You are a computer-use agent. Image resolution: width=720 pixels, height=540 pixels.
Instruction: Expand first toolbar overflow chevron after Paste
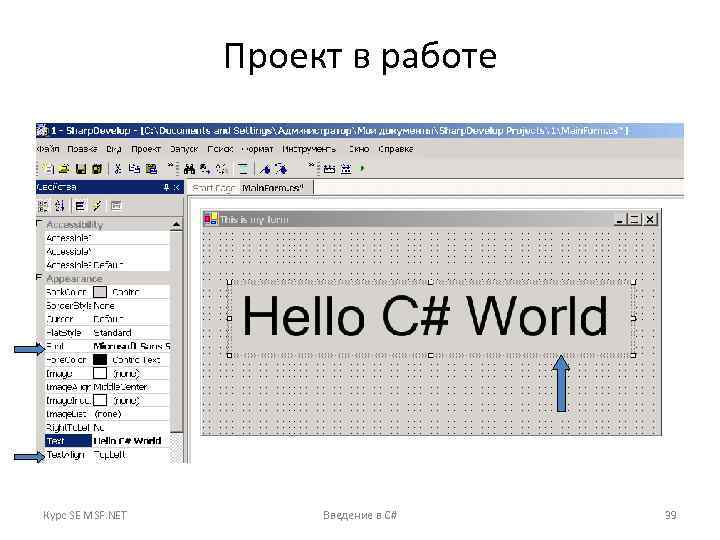(x=170, y=164)
